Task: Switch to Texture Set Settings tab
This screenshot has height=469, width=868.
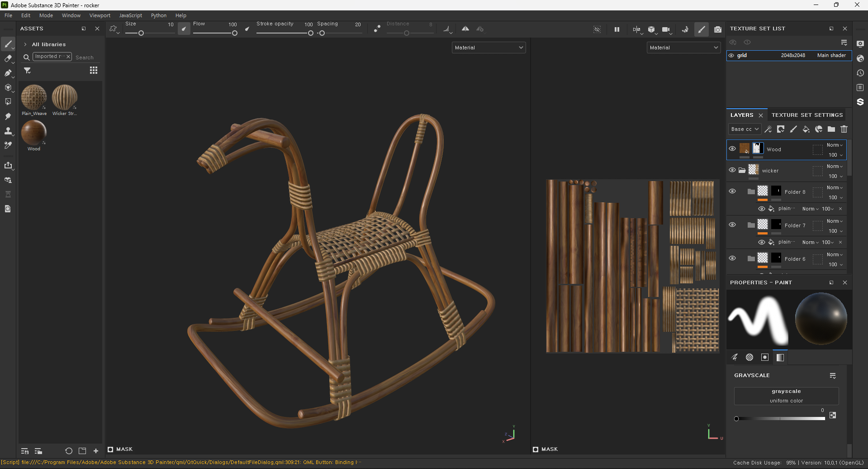Action: (807, 115)
